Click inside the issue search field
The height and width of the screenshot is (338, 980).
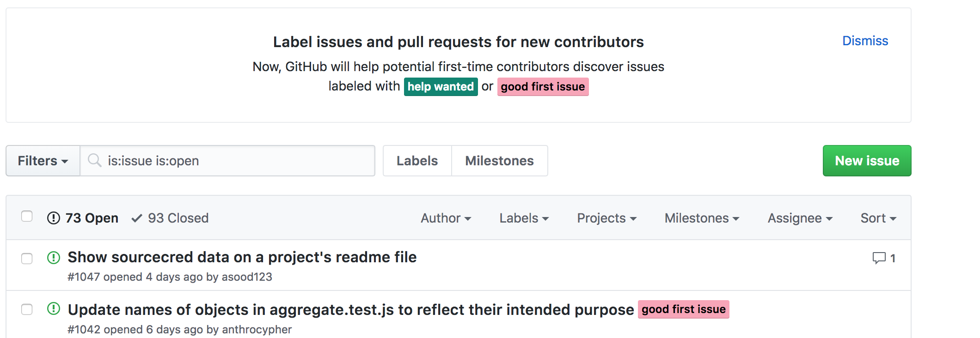coord(231,161)
